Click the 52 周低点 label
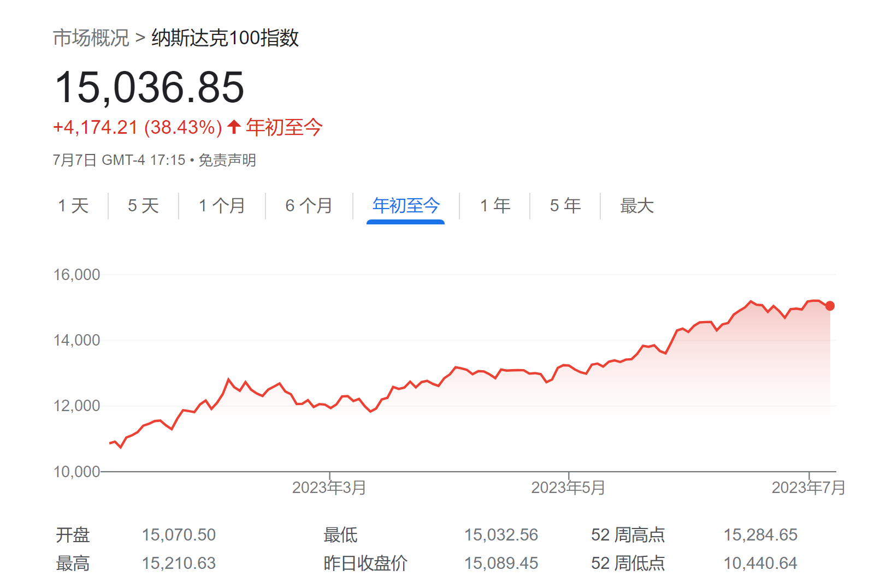The image size is (892, 588). [x=628, y=563]
